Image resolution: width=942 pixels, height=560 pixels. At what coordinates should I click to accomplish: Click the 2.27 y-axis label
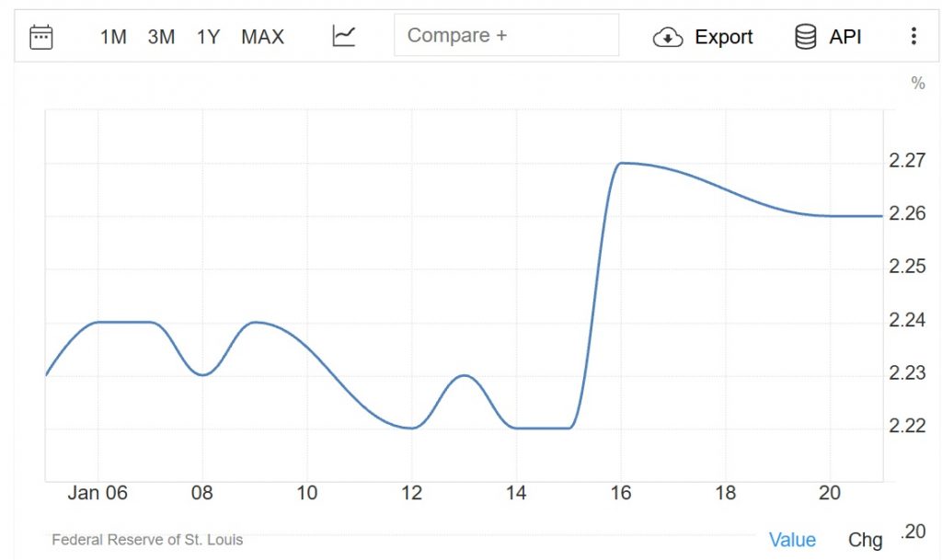pyautogui.click(x=907, y=162)
